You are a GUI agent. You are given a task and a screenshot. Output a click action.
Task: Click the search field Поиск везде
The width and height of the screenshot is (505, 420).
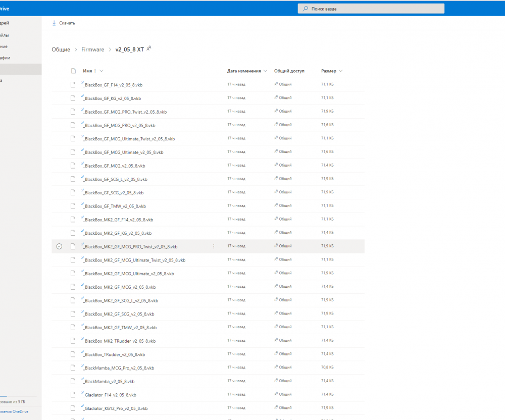pos(371,9)
